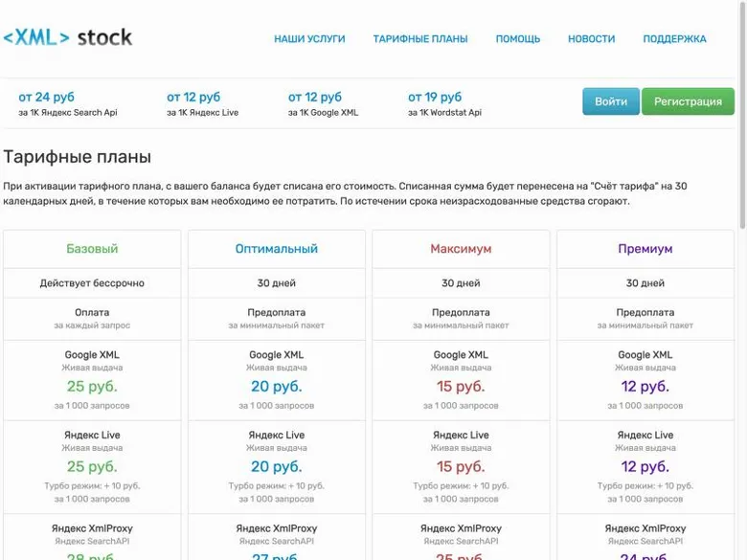This screenshot has width=747, height=560.
Task: Open the ТАРИФНЫЕ ПЛАНЫ menu item
Action: pyautogui.click(x=420, y=39)
